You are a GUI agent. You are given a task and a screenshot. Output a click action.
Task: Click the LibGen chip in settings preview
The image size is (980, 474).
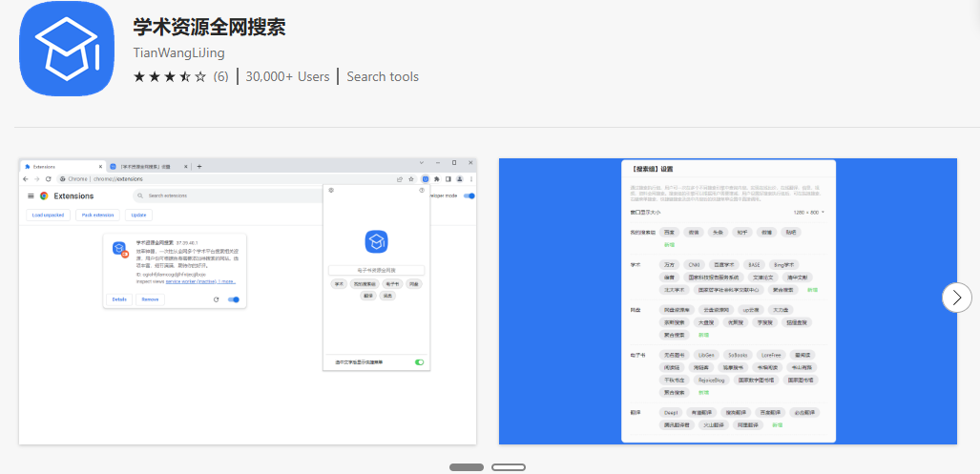[x=705, y=354]
